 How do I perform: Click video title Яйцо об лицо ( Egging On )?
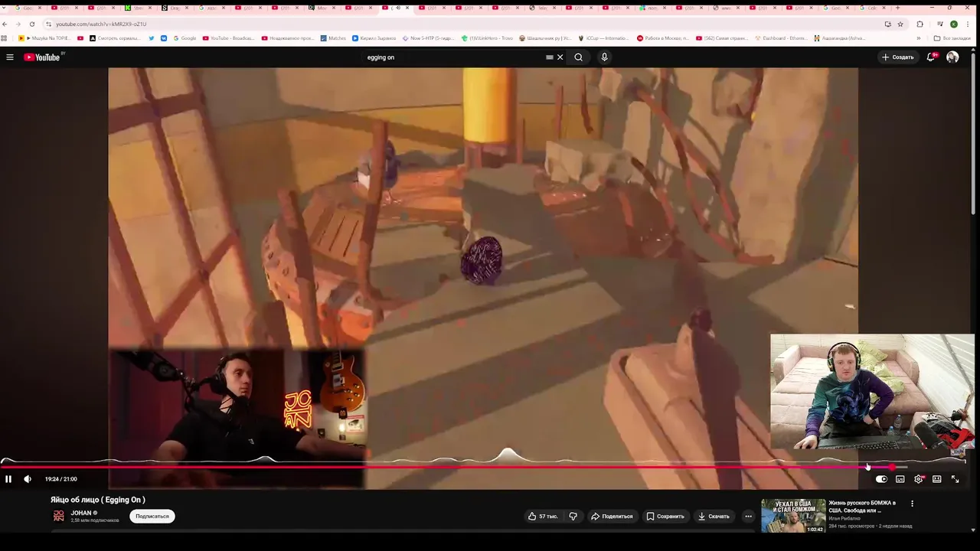click(98, 500)
